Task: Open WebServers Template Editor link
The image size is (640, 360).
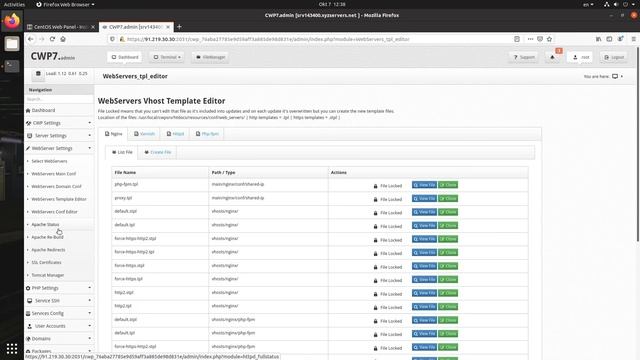Action: (x=59, y=199)
